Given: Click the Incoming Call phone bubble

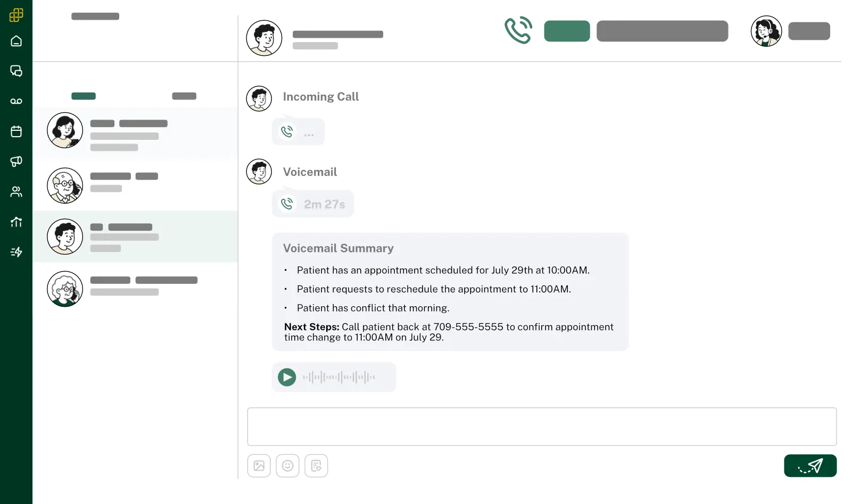Looking at the screenshot, I should coord(299,131).
